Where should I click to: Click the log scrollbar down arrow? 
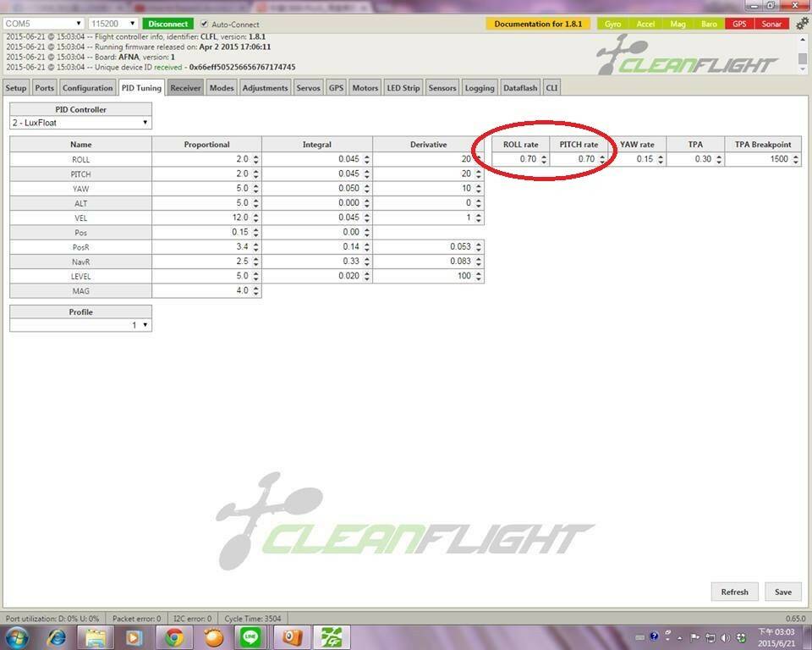803,70
